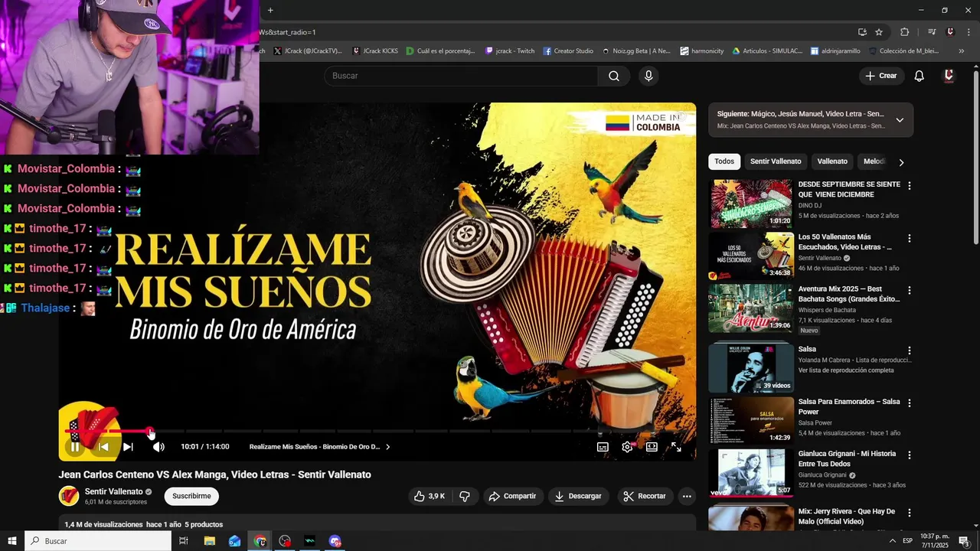Image resolution: width=980 pixels, height=551 pixels.
Task: Pause the video with the pause button
Action: [x=75, y=447]
